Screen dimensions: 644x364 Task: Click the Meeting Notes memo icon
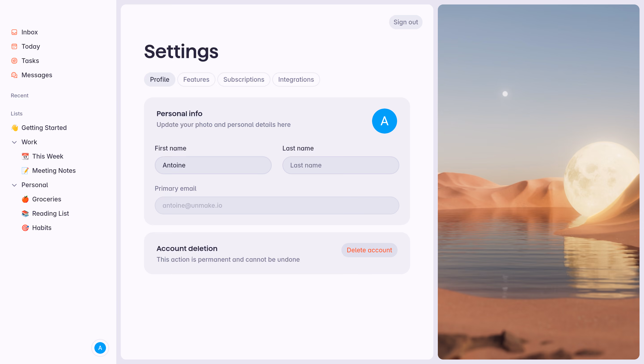click(x=25, y=171)
